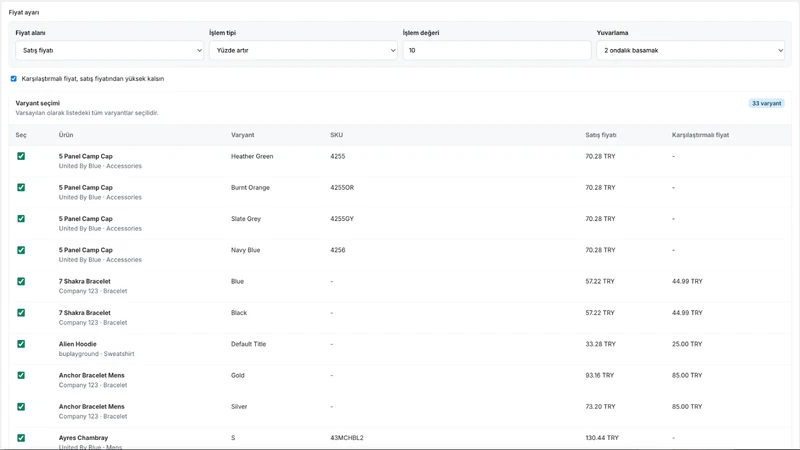
Task: Uncheck the Navy Blue variant checkbox
Action: (21, 250)
